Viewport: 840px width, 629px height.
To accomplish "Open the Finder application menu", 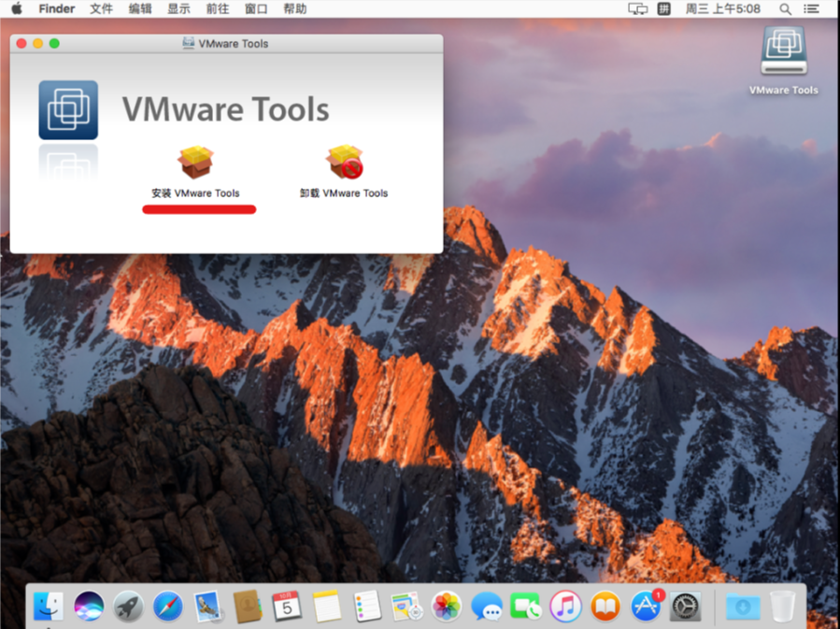I will (57, 9).
